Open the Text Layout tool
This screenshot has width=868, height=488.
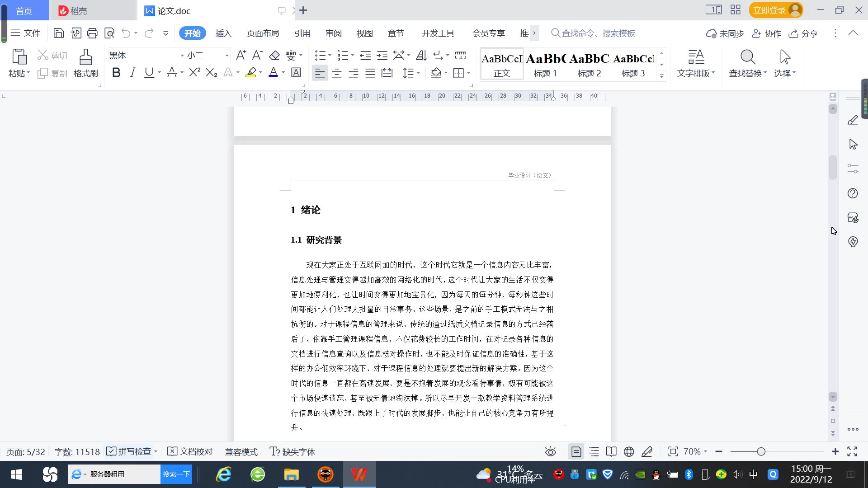[x=696, y=63]
